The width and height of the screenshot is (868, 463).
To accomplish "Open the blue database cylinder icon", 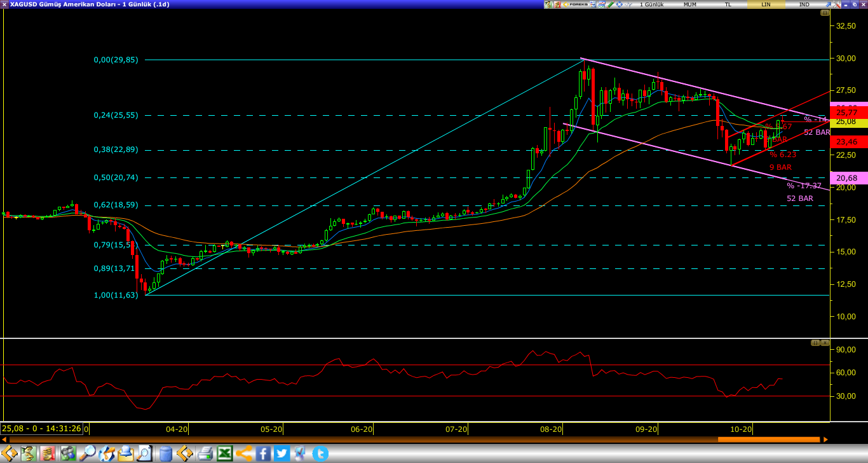I will [x=166, y=453].
